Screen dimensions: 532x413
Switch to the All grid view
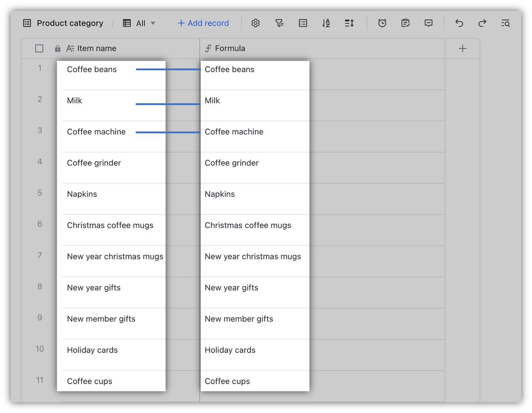click(140, 23)
